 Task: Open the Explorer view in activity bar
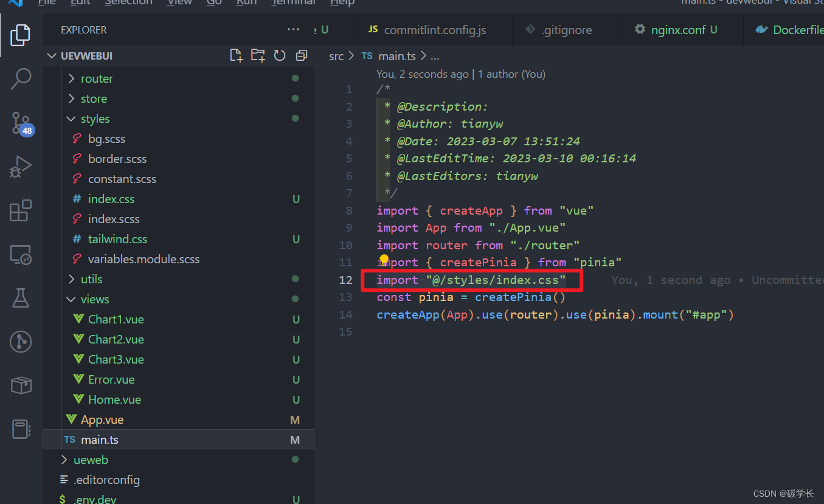point(21,35)
